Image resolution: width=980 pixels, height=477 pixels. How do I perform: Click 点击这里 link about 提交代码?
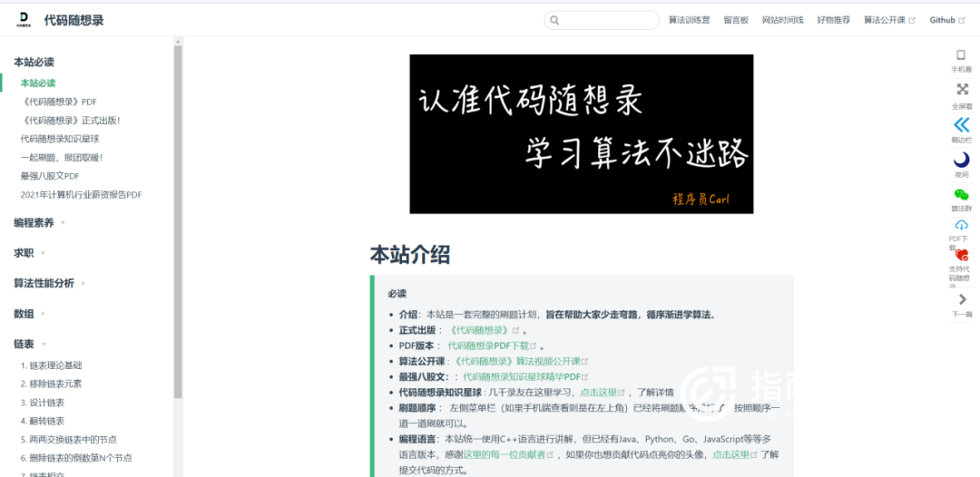click(730, 455)
